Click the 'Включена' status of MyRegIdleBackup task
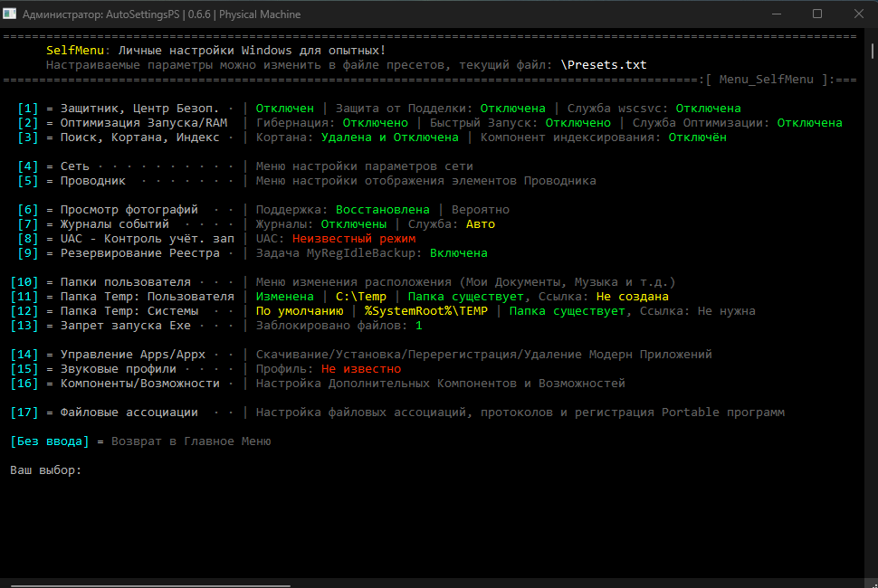Screen dimensions: 878x588 coord(458,253)
